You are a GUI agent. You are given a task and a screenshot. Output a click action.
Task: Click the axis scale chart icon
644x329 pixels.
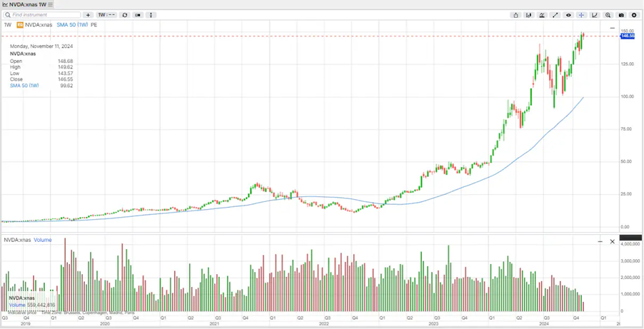(x=595, y=15)
